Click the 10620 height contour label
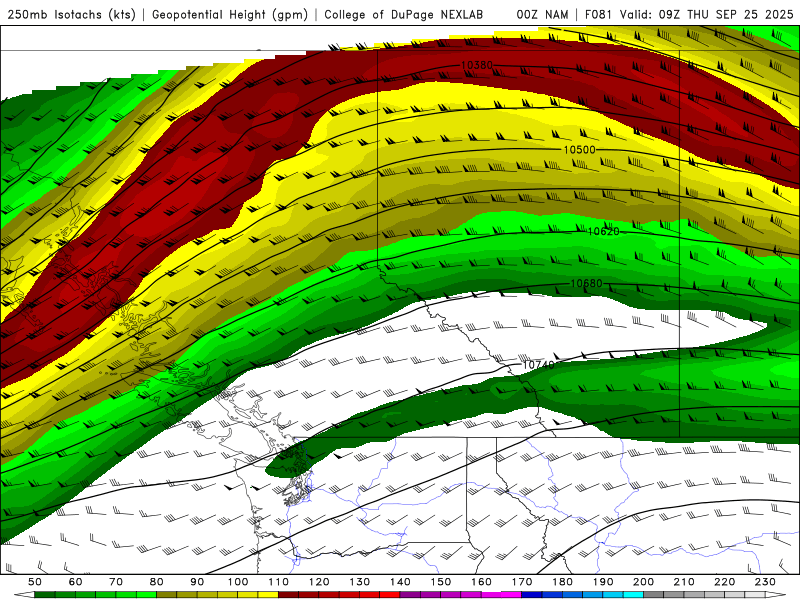 click(x=603, y=232)
